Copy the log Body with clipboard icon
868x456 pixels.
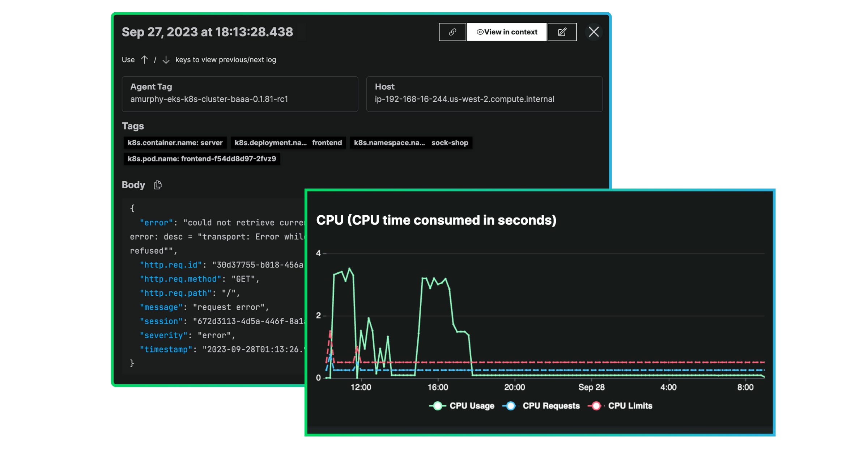158,185
